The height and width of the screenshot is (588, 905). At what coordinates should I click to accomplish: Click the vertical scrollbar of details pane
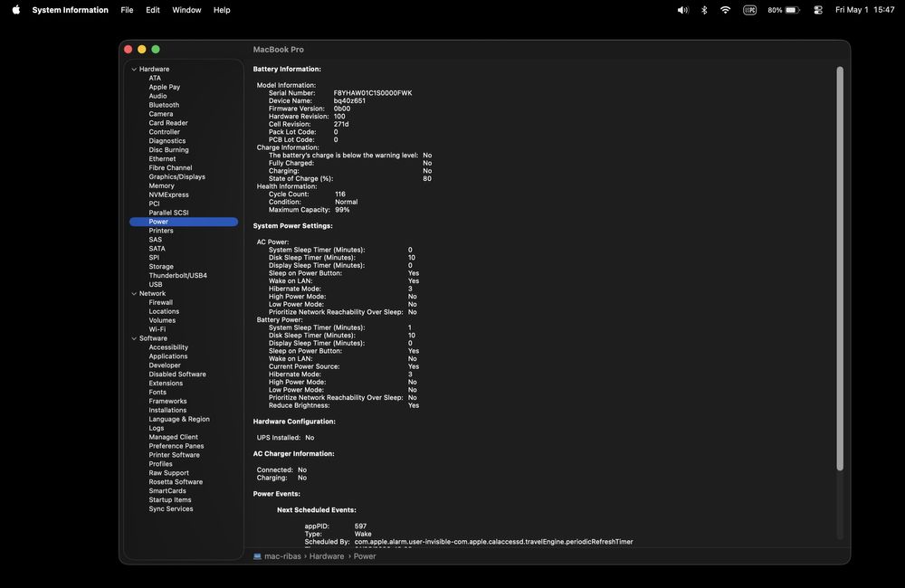(x=840, y=269)
